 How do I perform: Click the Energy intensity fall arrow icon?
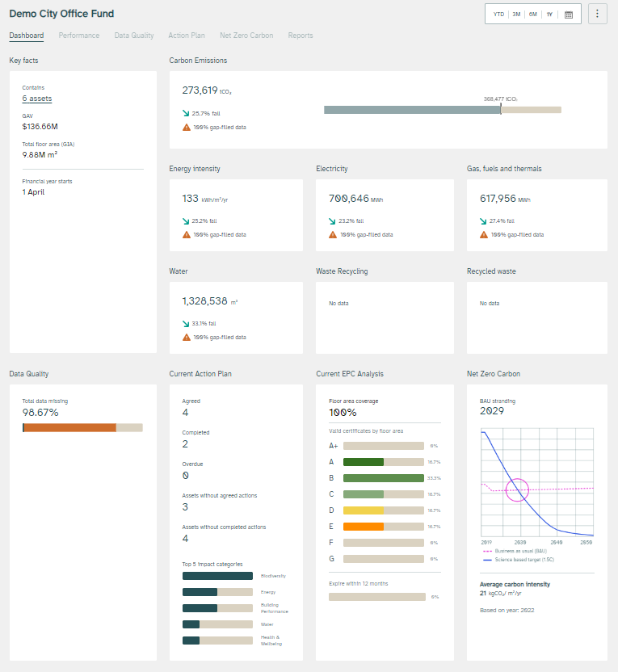tap(187, 220)
